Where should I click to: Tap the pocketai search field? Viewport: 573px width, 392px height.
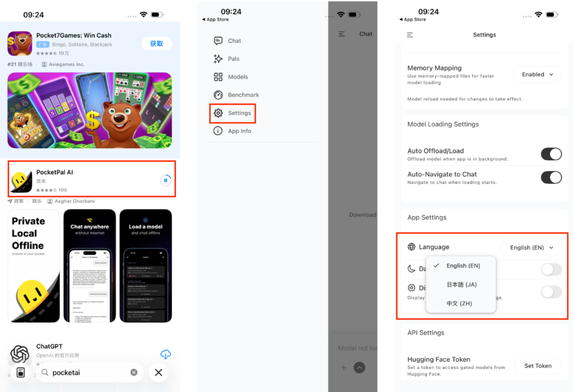click(x=88, y=372)
